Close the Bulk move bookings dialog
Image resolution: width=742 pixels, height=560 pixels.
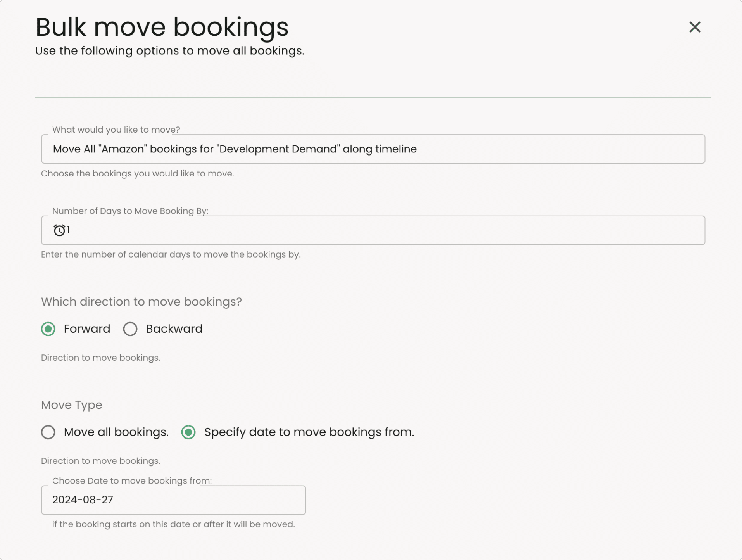click(694, 27)
